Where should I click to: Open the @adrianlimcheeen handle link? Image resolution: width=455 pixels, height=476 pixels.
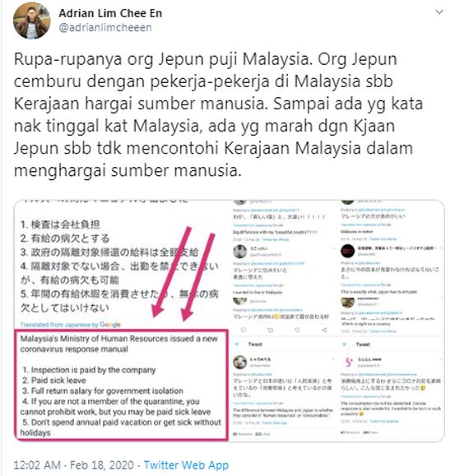pyautogui.click(x=105, y=28)
